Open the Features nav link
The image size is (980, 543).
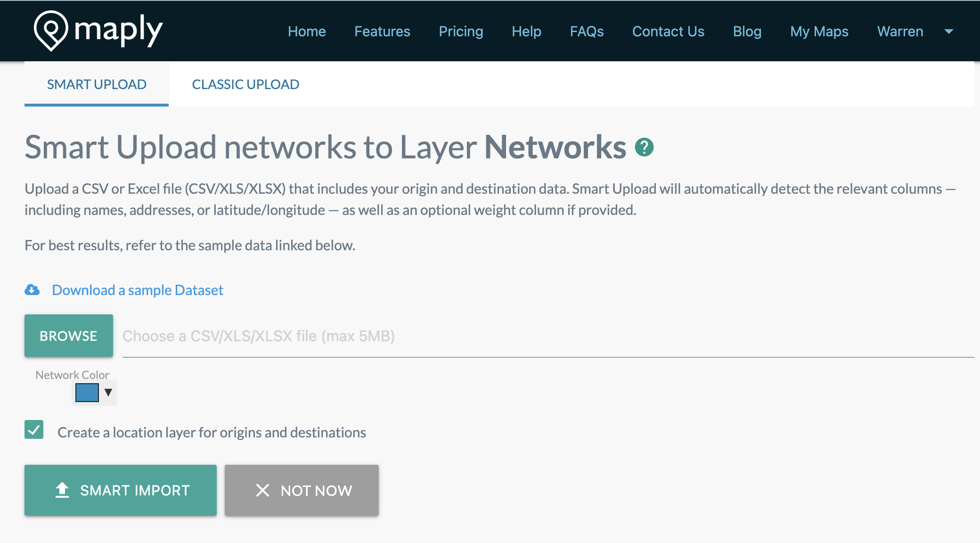tap(382, 32)
